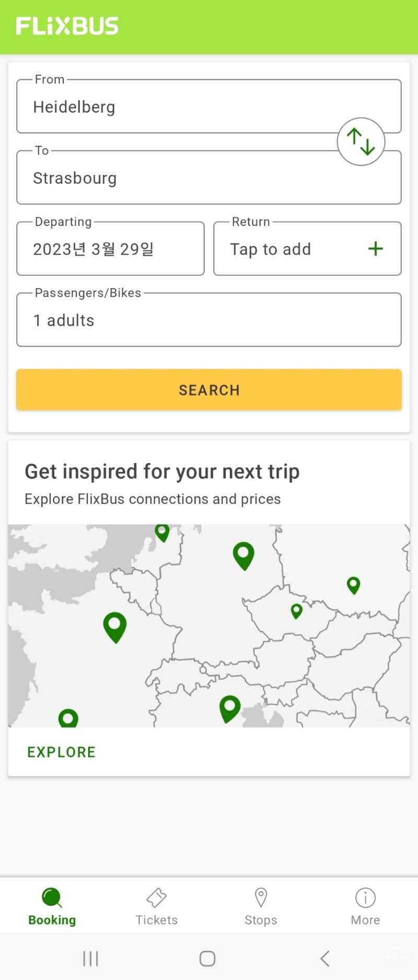
Task: Switch to the Stops tab
Action: tap(261, 906)
